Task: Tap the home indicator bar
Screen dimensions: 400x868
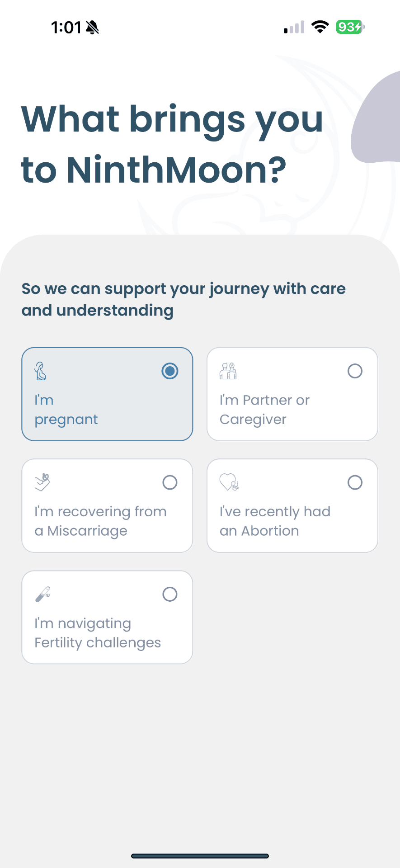Action: 200,856
